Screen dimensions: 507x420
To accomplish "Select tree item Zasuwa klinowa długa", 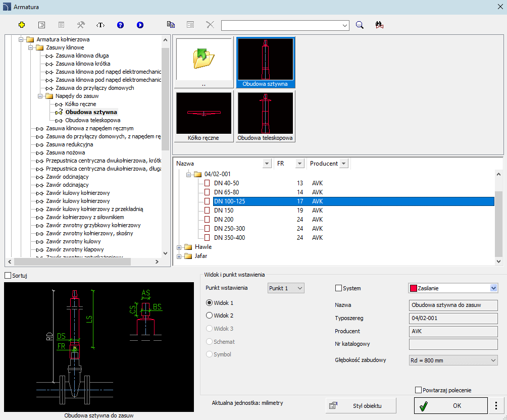I will click(82, 56).
